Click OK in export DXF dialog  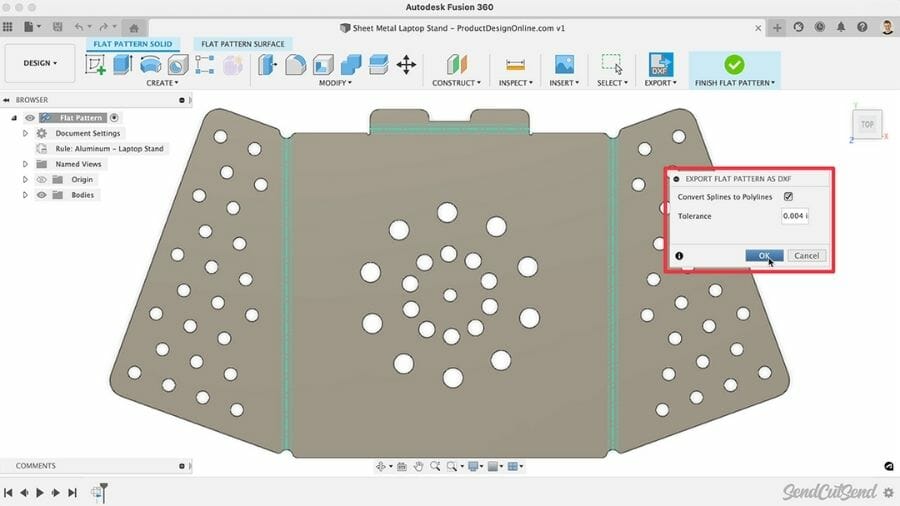coord(764,256)
